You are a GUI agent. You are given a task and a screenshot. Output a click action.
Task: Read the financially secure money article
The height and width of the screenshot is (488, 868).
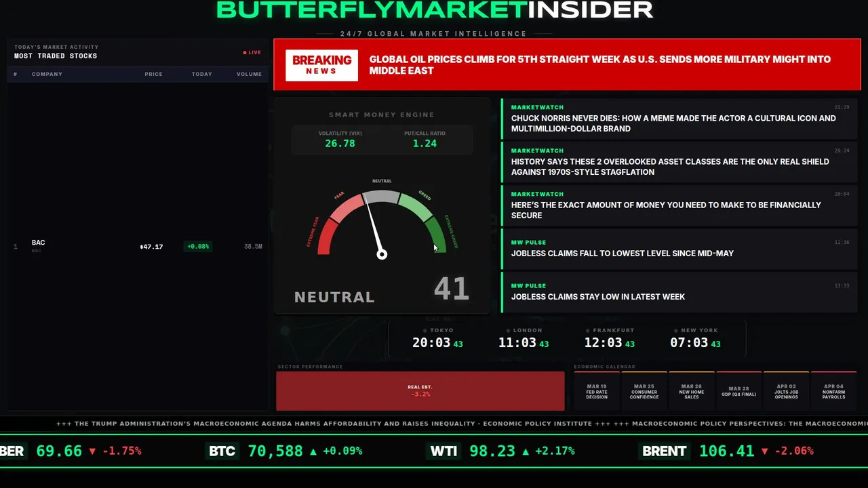[679, 205]
